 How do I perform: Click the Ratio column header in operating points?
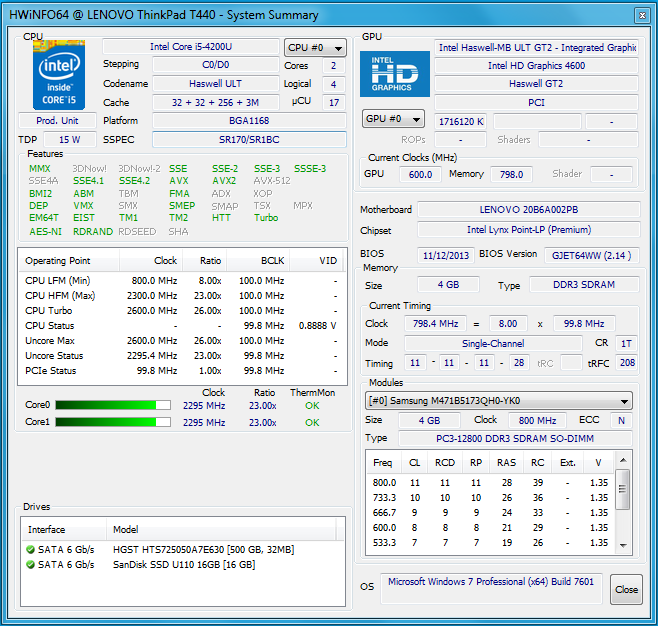click(205, 261)
